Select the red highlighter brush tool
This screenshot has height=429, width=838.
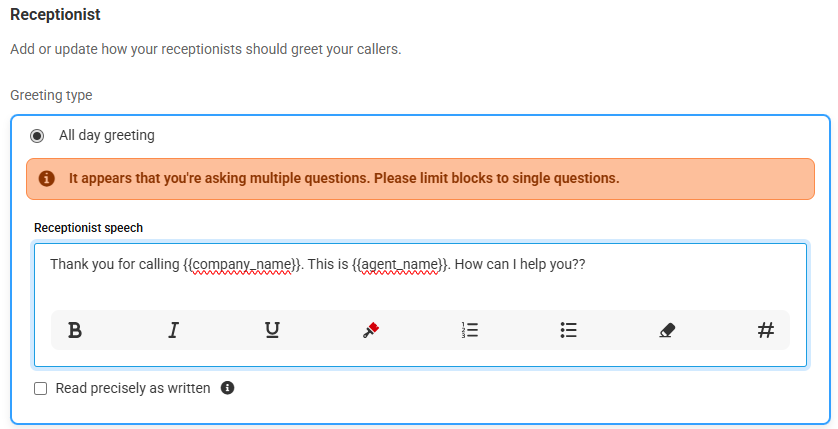pos(371,330)
